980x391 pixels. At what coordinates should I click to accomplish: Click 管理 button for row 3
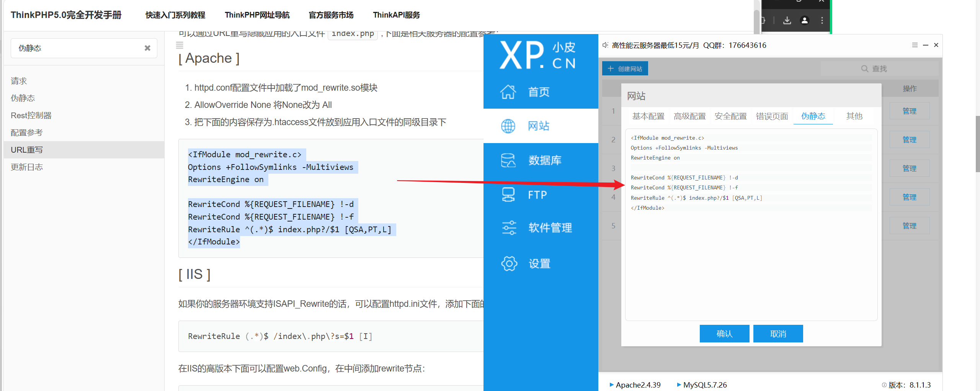point(909,168)
